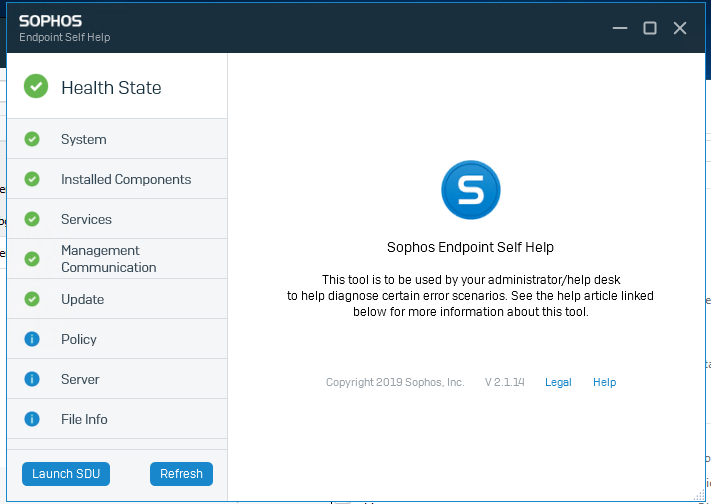Open the Help link
The image size is (711, 504).
pos(604,382)
